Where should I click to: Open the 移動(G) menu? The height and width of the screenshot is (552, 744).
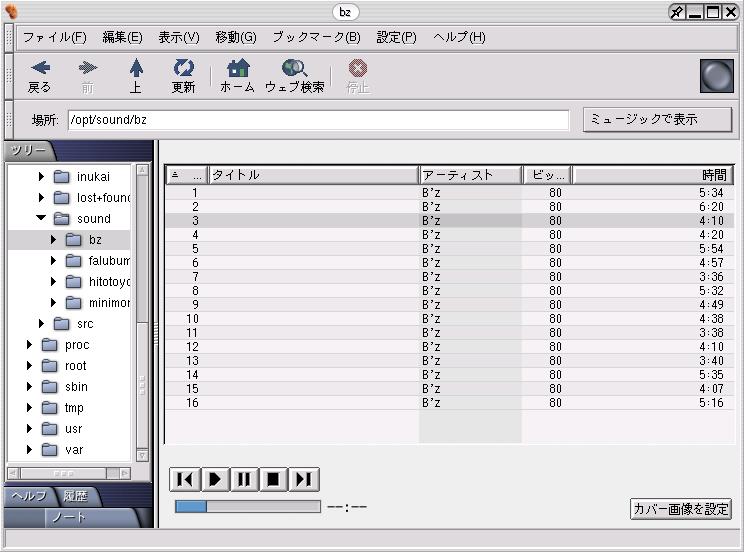(x=236, y=37)
